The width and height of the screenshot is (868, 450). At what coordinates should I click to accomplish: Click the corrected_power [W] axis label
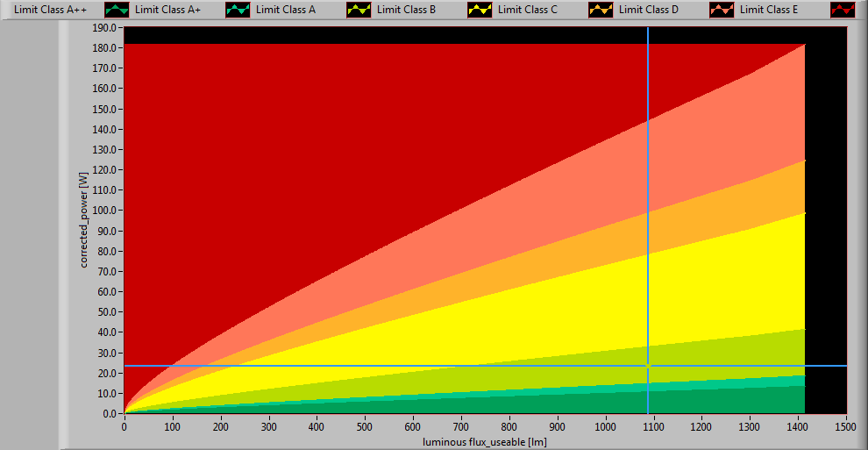84,220
